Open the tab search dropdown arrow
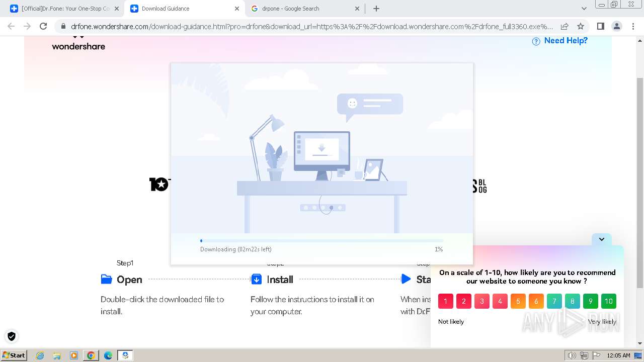 click(584, 9)
